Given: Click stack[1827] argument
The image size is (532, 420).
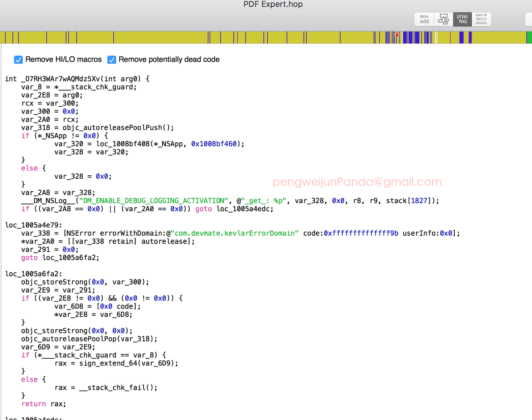Looking at the screenshot, I should click(411, 201).
